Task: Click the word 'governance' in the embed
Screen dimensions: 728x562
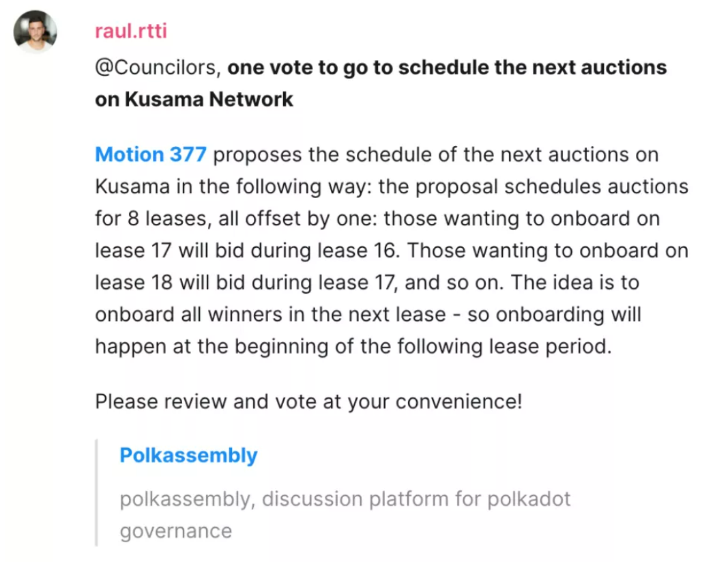Action: point(176,531)
